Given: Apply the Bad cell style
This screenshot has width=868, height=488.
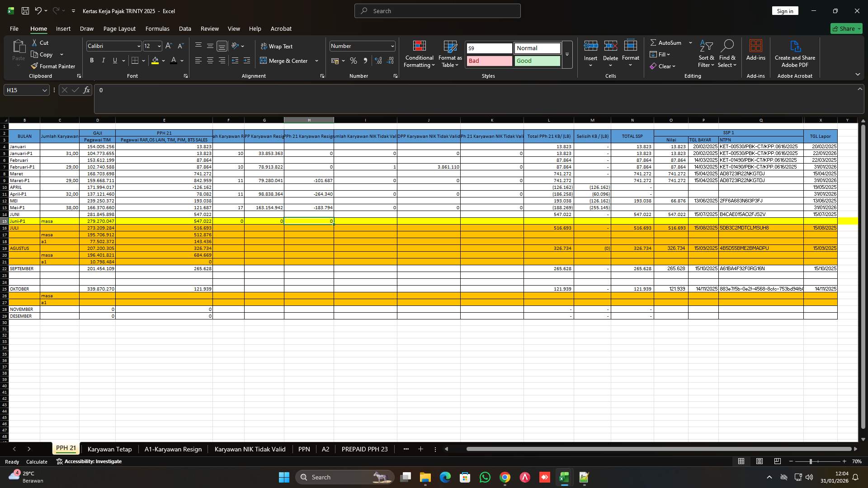Looking at the screenshot, I should [x=489, y=61].
